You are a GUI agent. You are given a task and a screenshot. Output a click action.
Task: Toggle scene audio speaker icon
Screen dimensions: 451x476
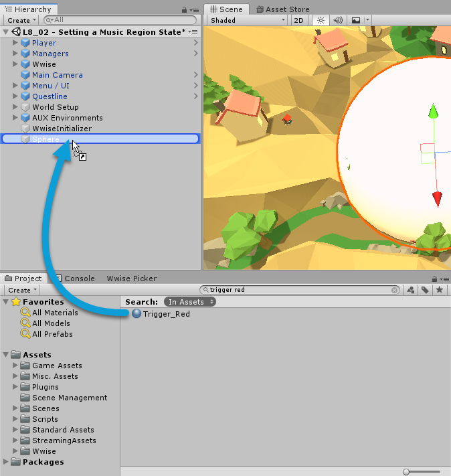tap(338, 21)
